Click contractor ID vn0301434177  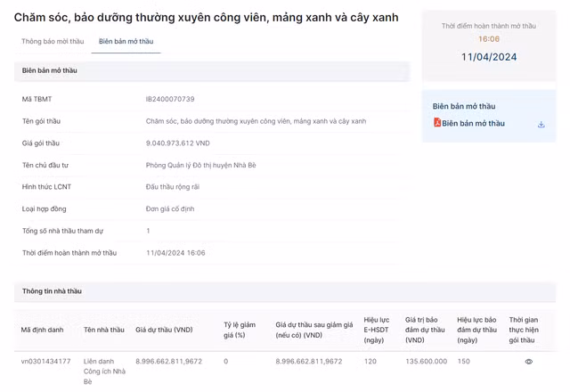point(46,362)
